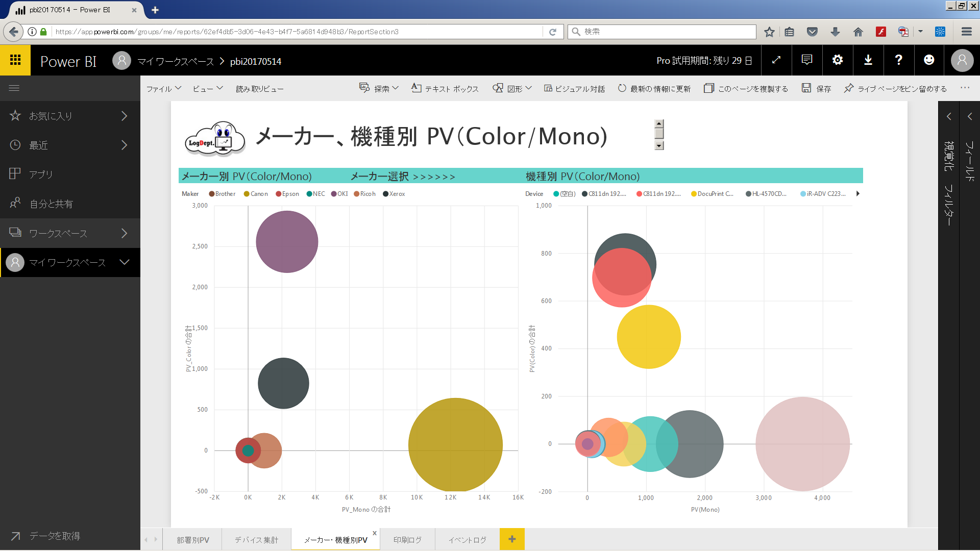980x551 pixels.
Task: Click the title text box scroll down arrow
Action: [659, 146]
